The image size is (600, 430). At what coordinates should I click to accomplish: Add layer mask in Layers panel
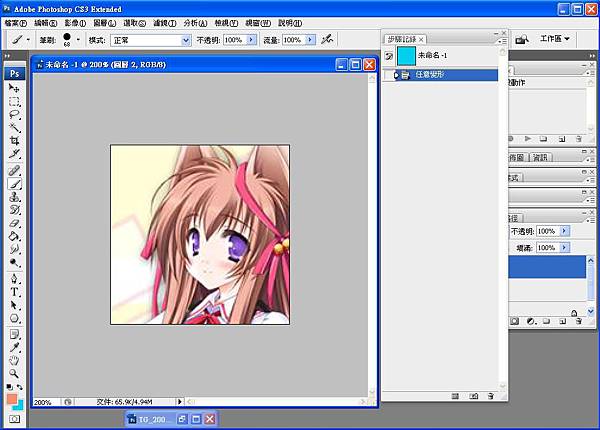click(x=515, y=321)
